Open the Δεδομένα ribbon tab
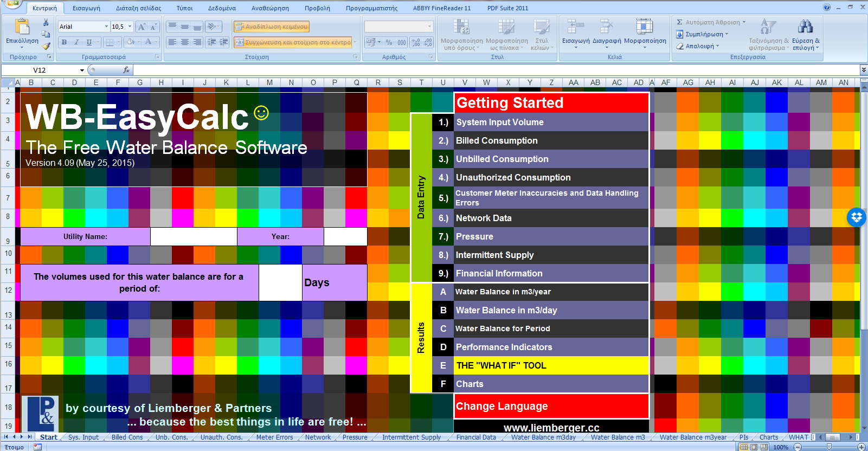This screenshot has width=868, height=451. pyautogui.click(x=222, y=8)
